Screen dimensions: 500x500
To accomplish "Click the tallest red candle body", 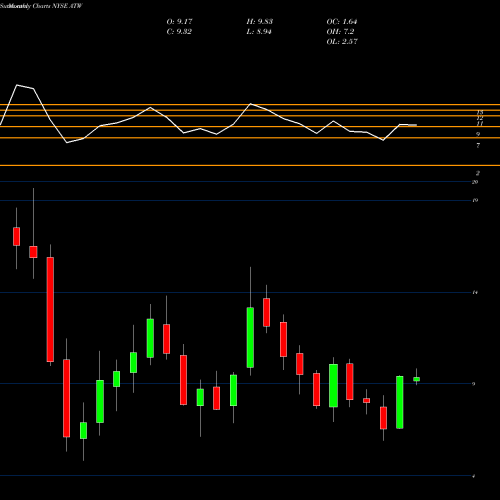I will (50, 309).
